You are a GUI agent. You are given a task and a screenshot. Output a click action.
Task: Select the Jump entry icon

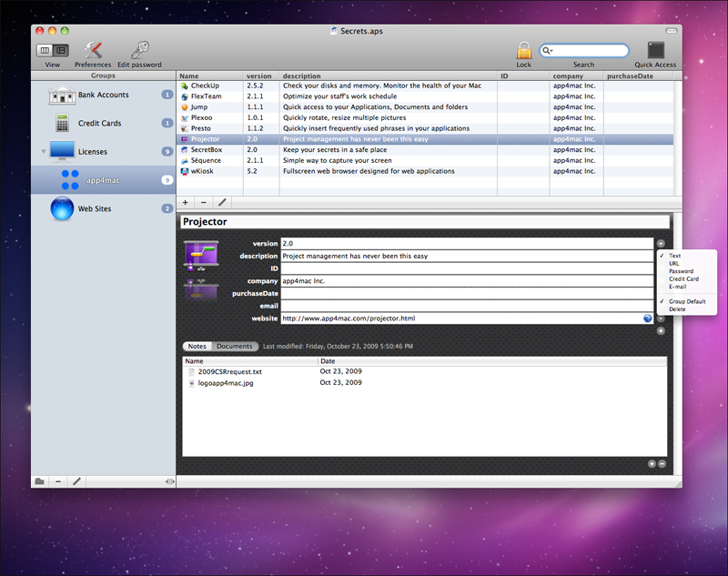tap(185, 107)
